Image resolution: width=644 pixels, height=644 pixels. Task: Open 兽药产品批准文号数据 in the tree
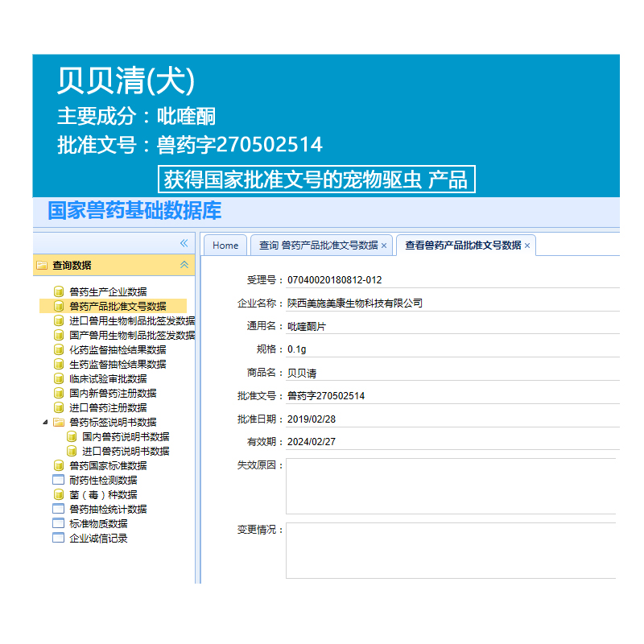(x=118, y=306)
